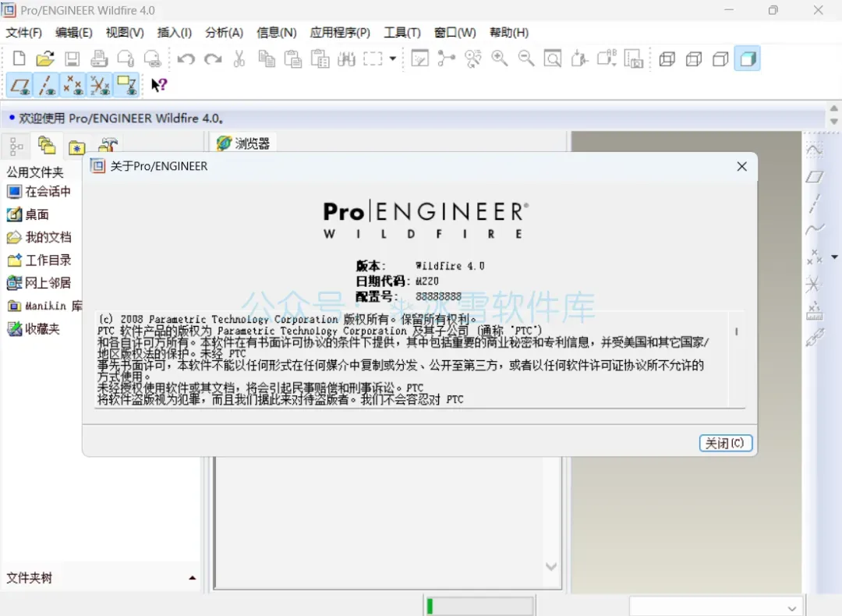Click the 关闭(C) button

coord(726,443)
